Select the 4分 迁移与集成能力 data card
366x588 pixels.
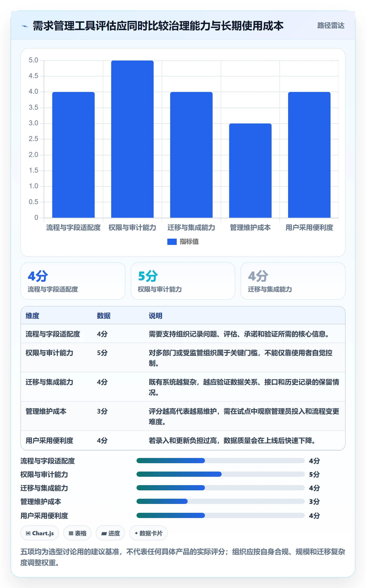(x=293, y=281)
